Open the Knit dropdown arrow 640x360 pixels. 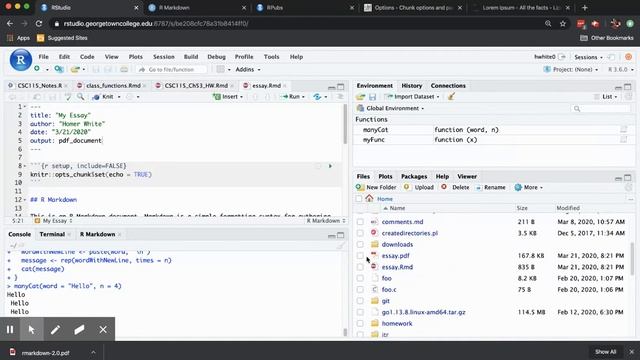(x=119, y=97)
